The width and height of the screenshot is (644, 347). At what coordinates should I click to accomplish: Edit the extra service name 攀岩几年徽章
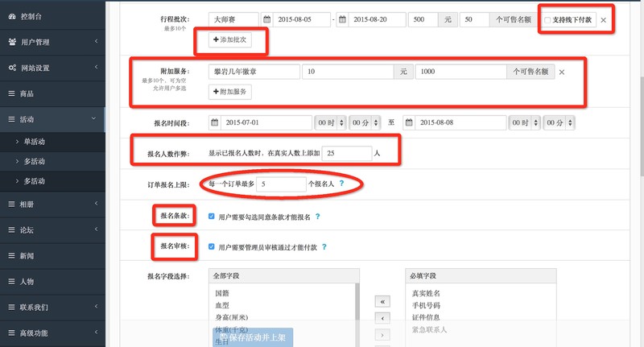click(x=254, y=72)
